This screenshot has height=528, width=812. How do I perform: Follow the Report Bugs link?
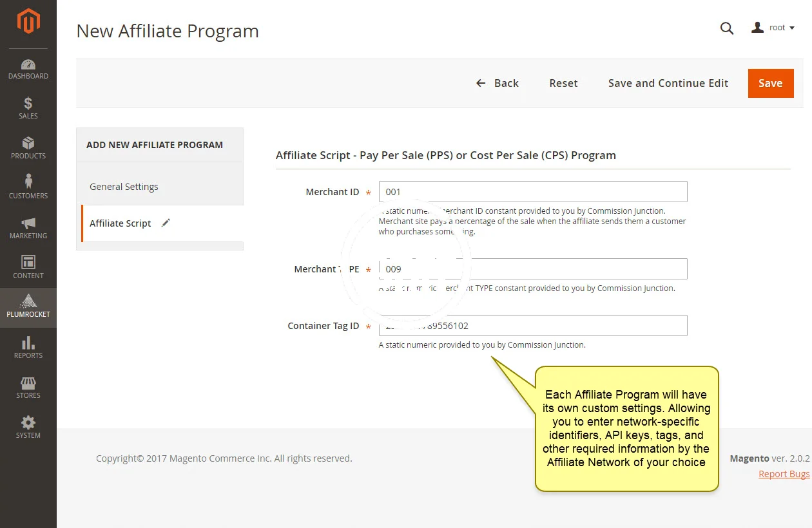(784, 474)
